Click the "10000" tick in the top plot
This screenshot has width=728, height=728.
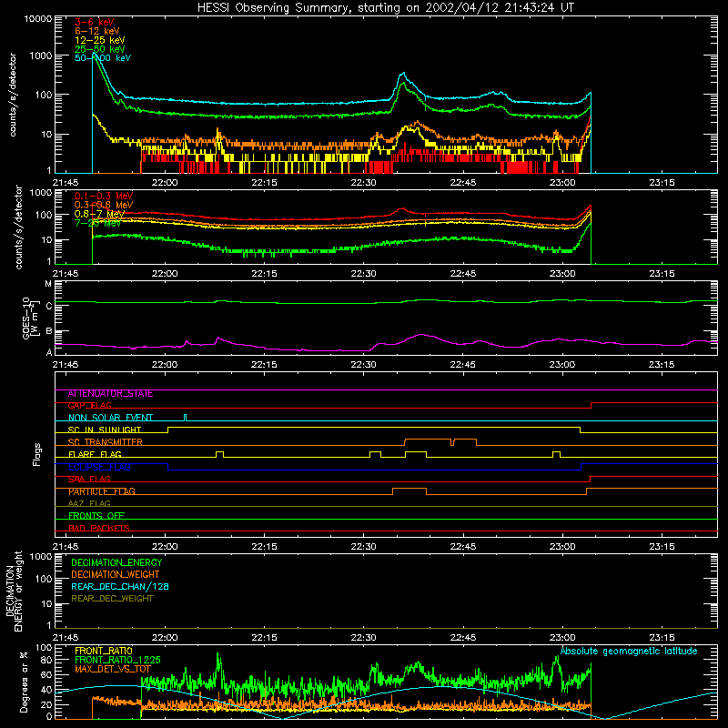point(38,18)
